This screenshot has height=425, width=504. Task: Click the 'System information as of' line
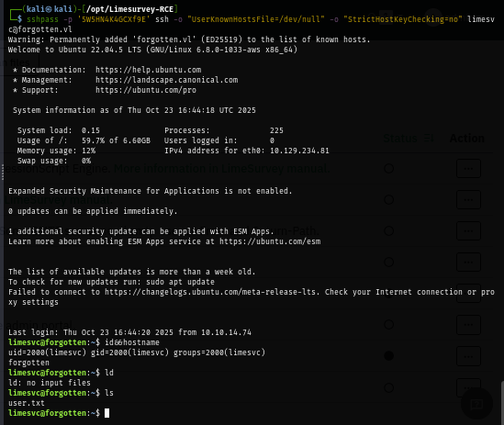tap(134, 110)
